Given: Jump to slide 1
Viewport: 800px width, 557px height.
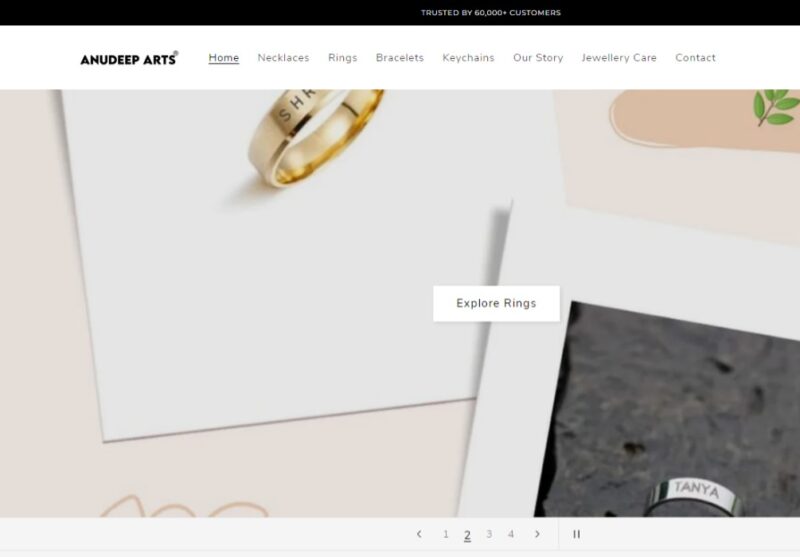Looking at the screenshot, I should (x=446, y=534).
